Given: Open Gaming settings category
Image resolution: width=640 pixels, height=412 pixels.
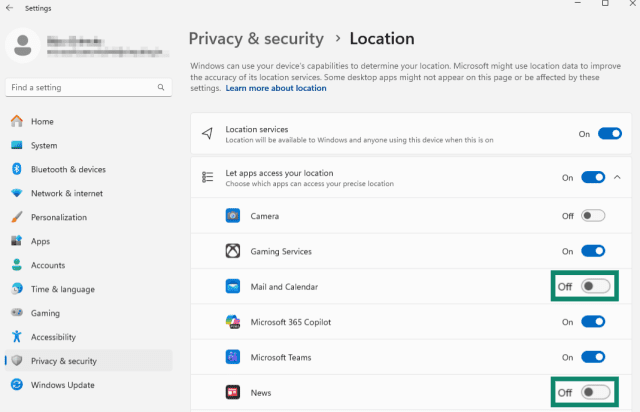Looking at the screenshot, I should click(89, 313).
